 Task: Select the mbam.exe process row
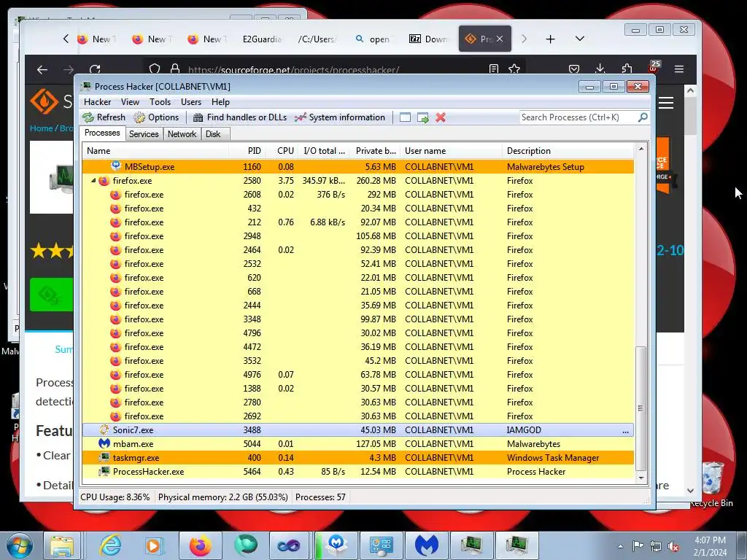coord(357,444)
